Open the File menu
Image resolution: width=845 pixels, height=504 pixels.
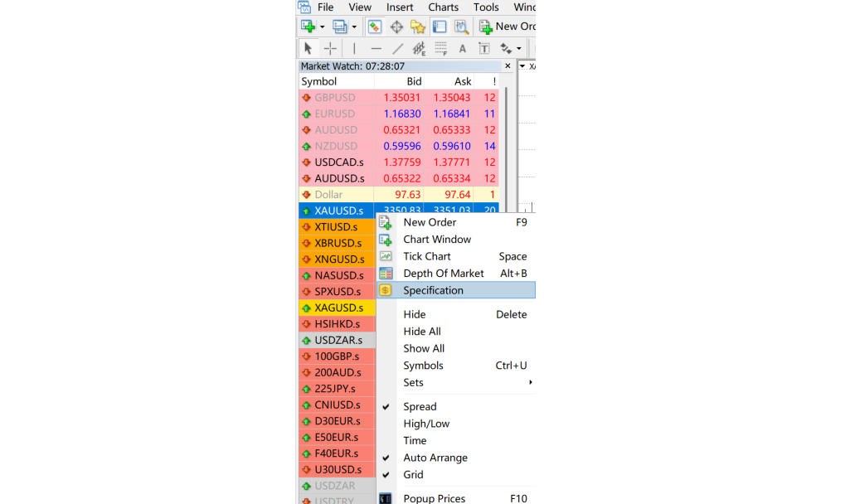(326, 7)
